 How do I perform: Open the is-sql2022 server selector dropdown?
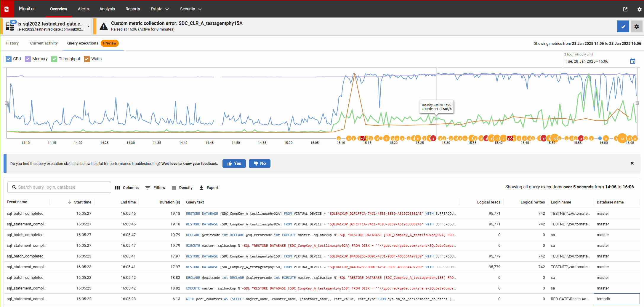88,26
